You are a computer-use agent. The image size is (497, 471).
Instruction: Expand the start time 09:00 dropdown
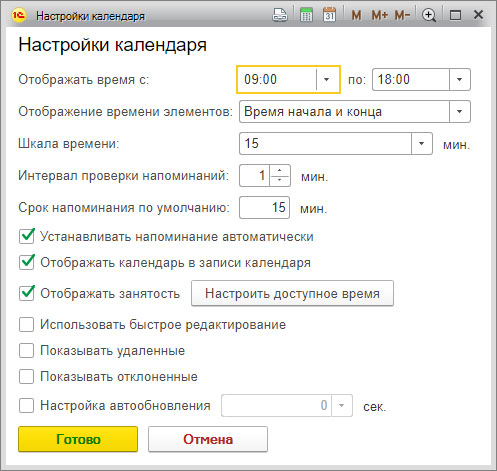(327, 79)
